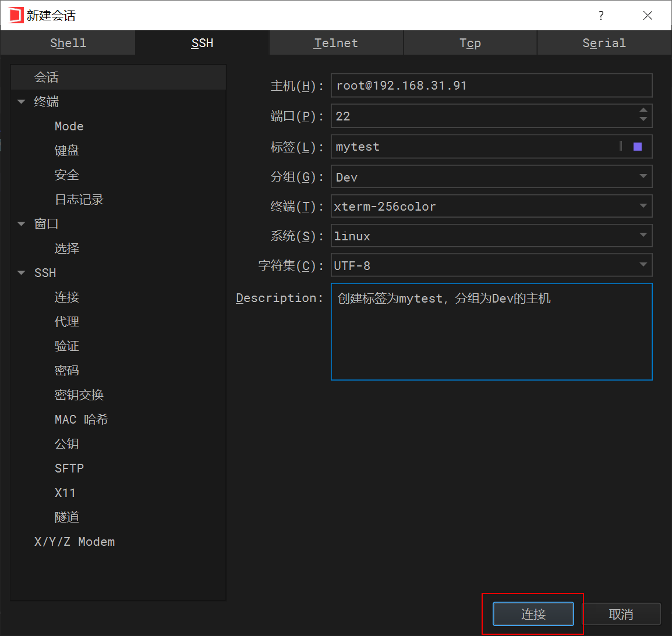Collapse the 终端 section in sidebar
The image size is (672, 636).
pos(22,101)
